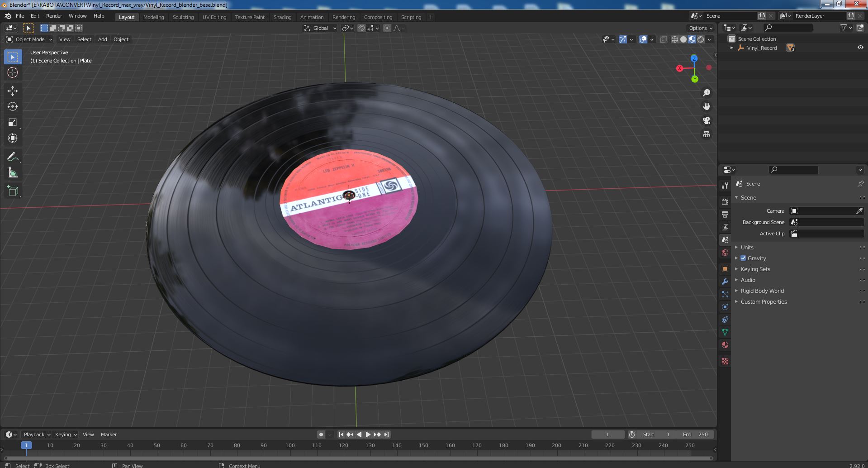Open the Particle properties tab
Screen dimensions: 868x468
point(725,294)
